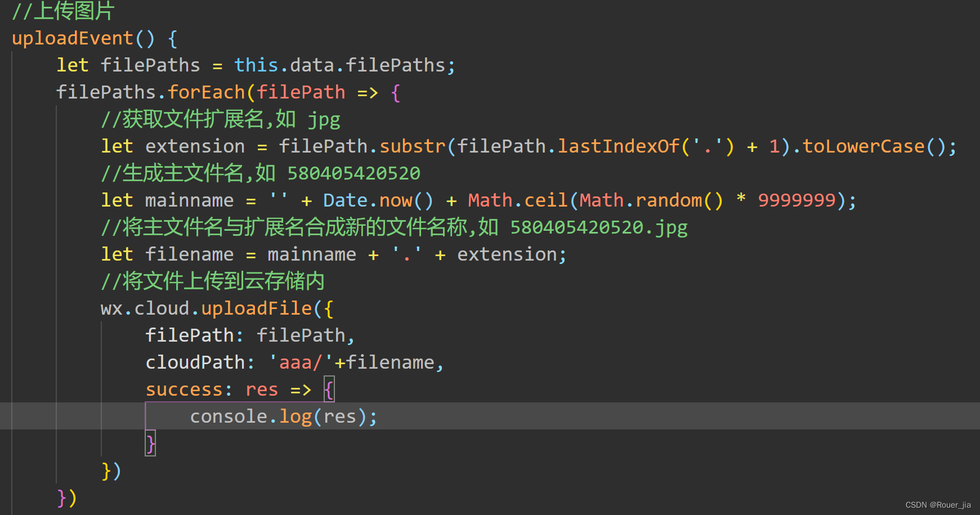Click 'filename' in let filename line
Viewport: 980px width, 515px height.
[189, 254]
